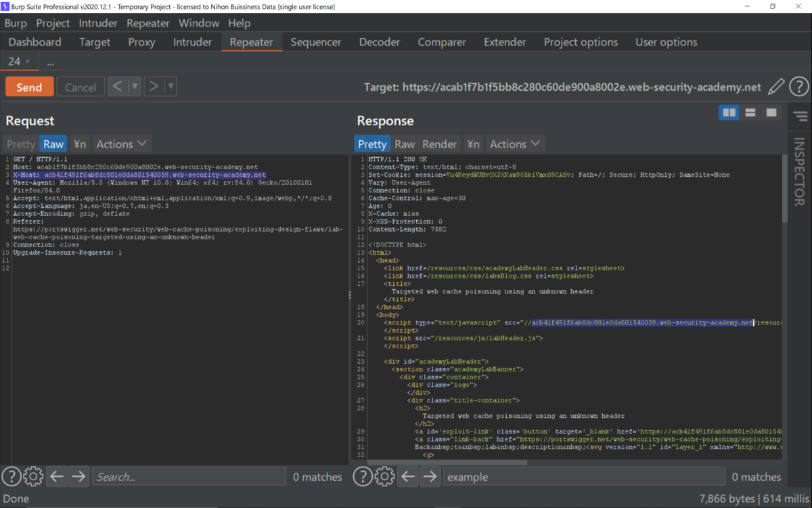Screen dimensions: 812x508
Task: Switch to side-by-side split layout icon
Action: [729, 112]
